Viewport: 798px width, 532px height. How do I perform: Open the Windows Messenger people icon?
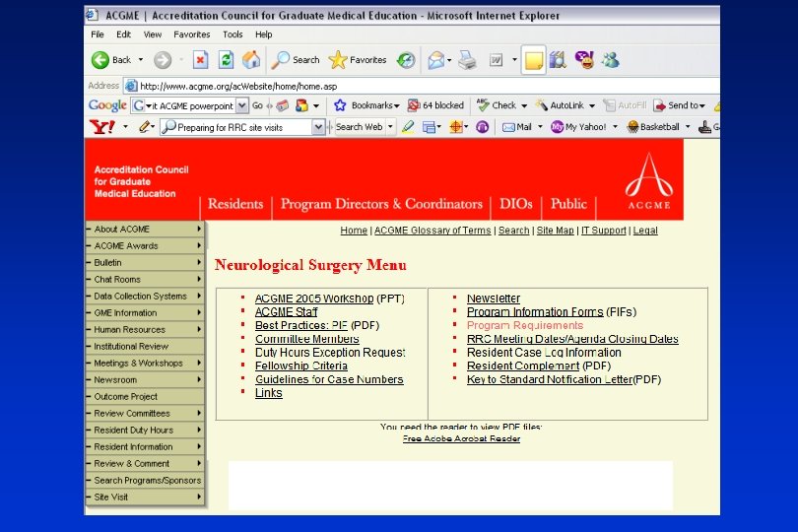click(x=610, y=60)
